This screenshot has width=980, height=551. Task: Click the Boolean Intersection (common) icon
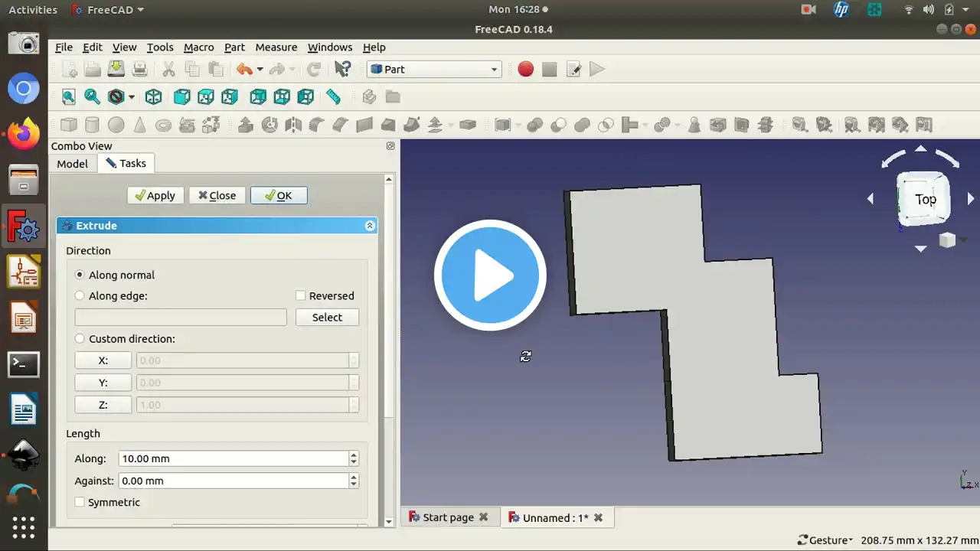pyautogui.click(x=606, y=125)
